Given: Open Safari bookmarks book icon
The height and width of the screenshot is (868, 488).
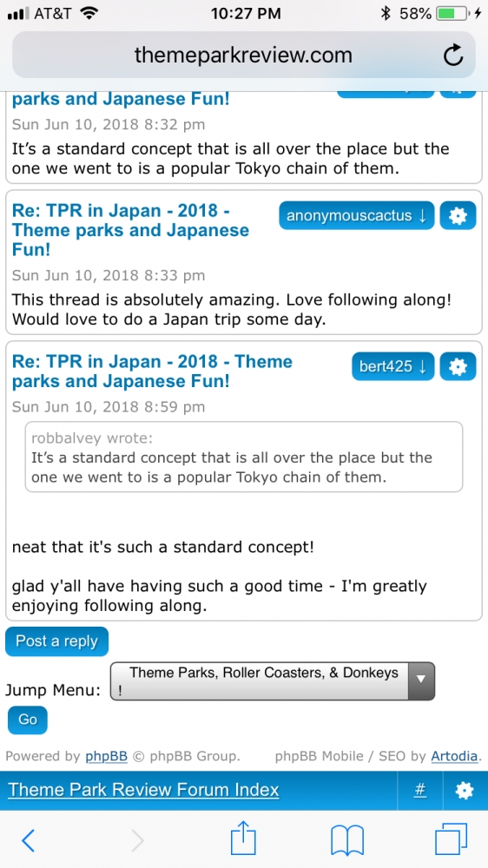Looking at the screenshot, I should coord(346,840).
